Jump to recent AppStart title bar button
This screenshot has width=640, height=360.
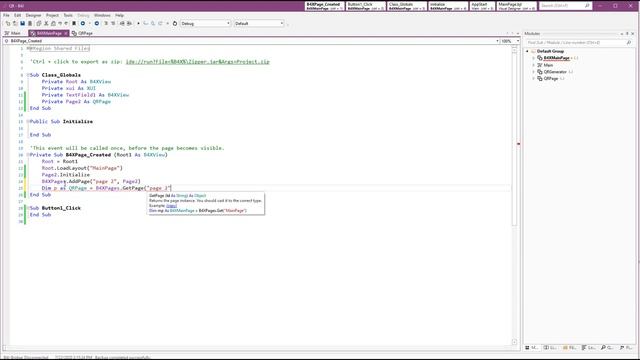click(482, 6)
